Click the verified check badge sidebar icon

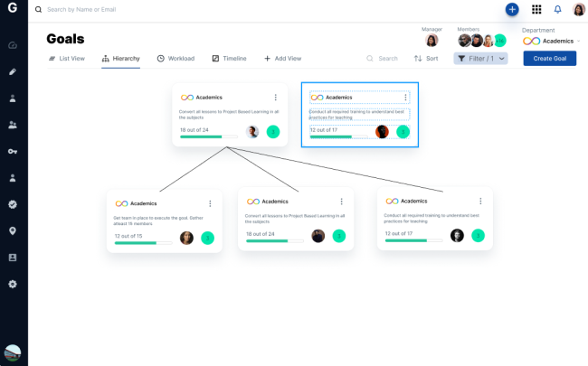(x=13, y=204)
